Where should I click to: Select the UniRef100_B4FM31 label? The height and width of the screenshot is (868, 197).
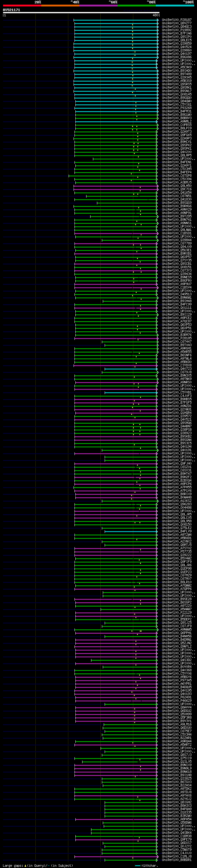coord(177,111)
